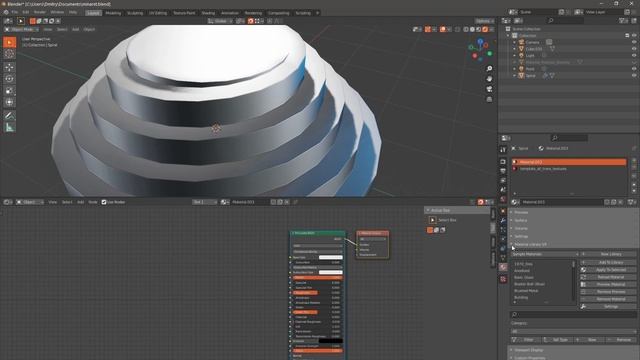Collapse the Material Library VX panel
Image resolution: width=640 pixels, height=360 pixels.
pos(530,244)
